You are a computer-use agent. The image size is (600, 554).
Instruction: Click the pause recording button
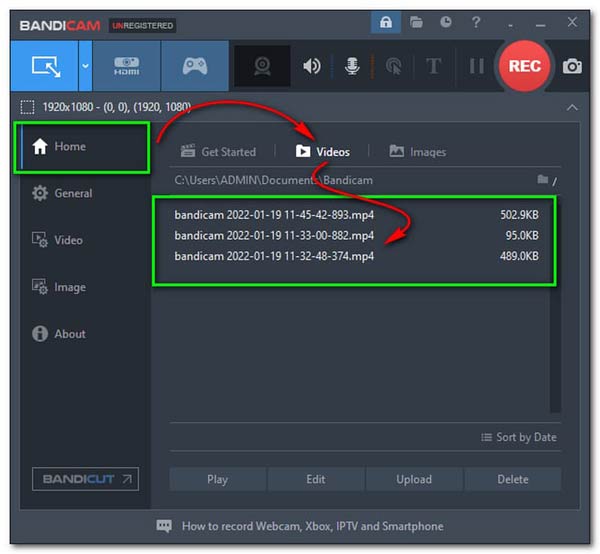477,66
